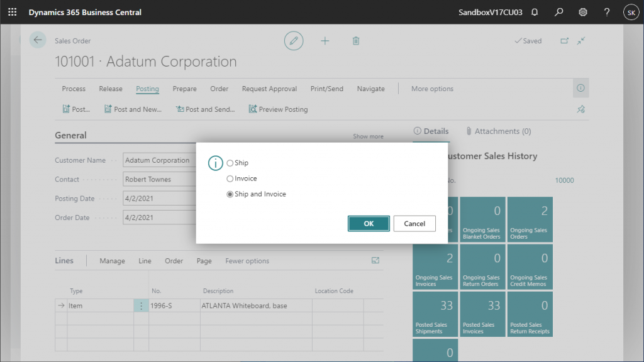Viewport: 644px width, 362px height.
Task: Open the Posted Sales Return Receipts tile
Action: 530,314
